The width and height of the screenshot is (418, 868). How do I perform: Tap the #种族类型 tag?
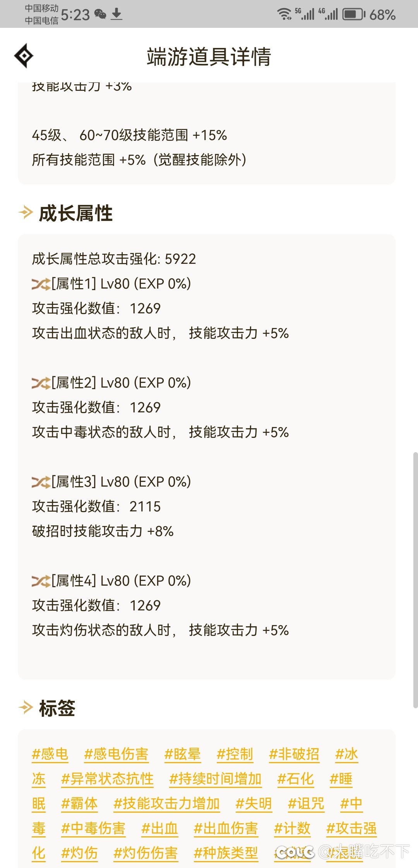point(226,853)
